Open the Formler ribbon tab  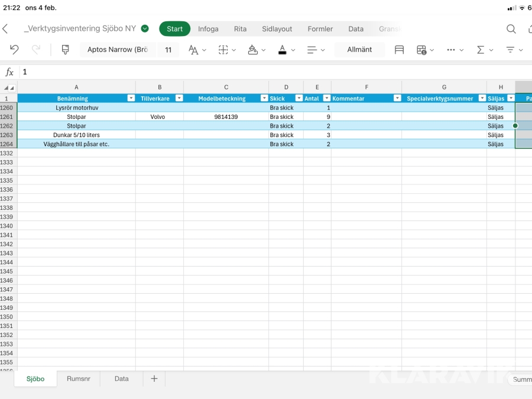click(320, 29)
